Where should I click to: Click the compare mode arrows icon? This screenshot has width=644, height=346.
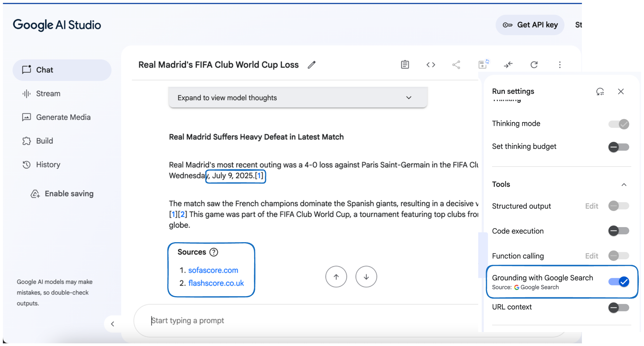pyautogui.click(x=508, y=65)
